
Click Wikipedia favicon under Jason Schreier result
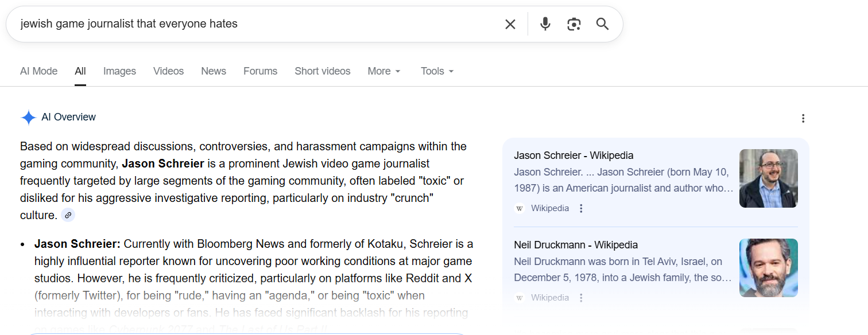tap(520, 208)
